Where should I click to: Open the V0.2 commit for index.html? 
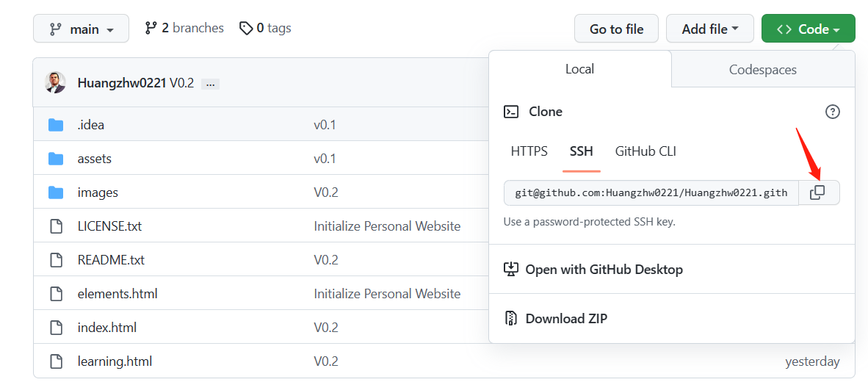tap(326, 327)
